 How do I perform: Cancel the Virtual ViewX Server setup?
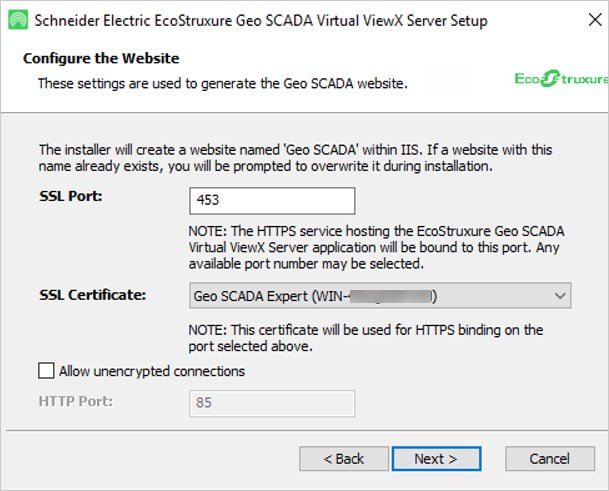point(549,459)
